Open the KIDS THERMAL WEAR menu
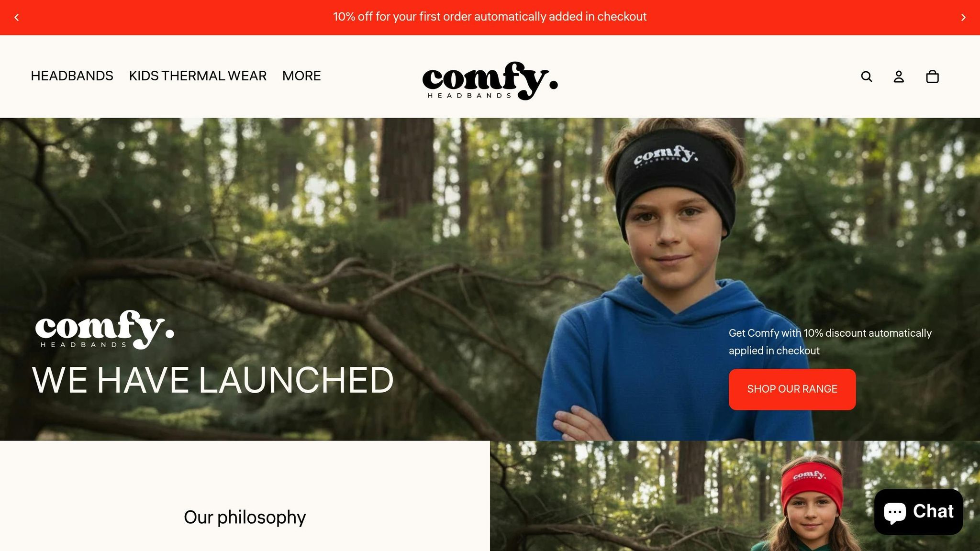Image resolution: width=980 pixels, height=551 pixels. (198, 76)
